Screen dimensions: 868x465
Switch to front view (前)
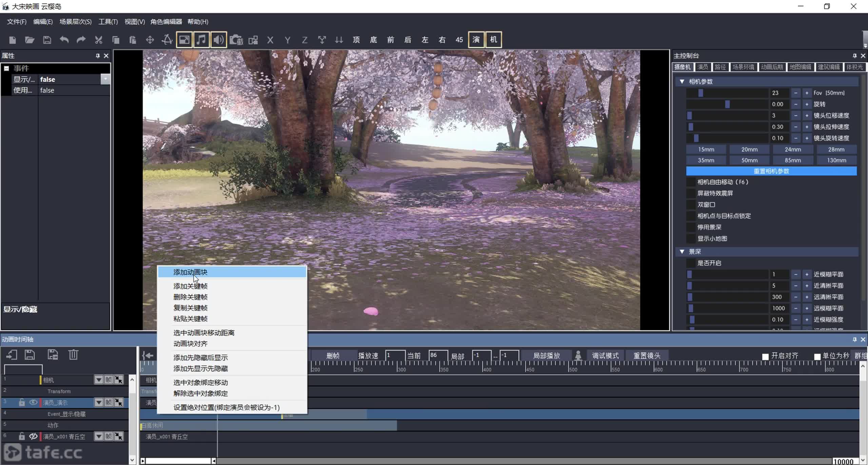pos(391,40)
